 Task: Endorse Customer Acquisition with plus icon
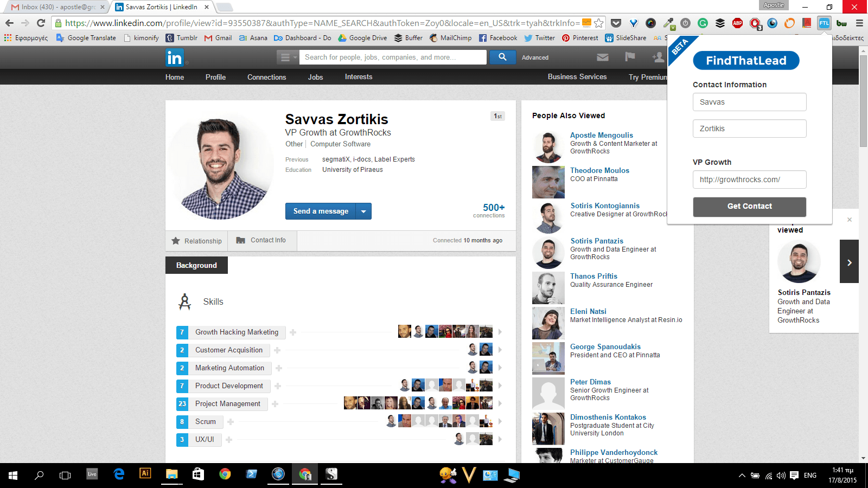click(277, 350)
